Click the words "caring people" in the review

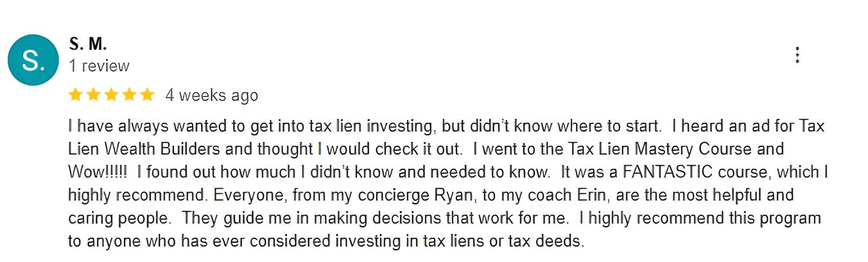[x=119, y=218]
